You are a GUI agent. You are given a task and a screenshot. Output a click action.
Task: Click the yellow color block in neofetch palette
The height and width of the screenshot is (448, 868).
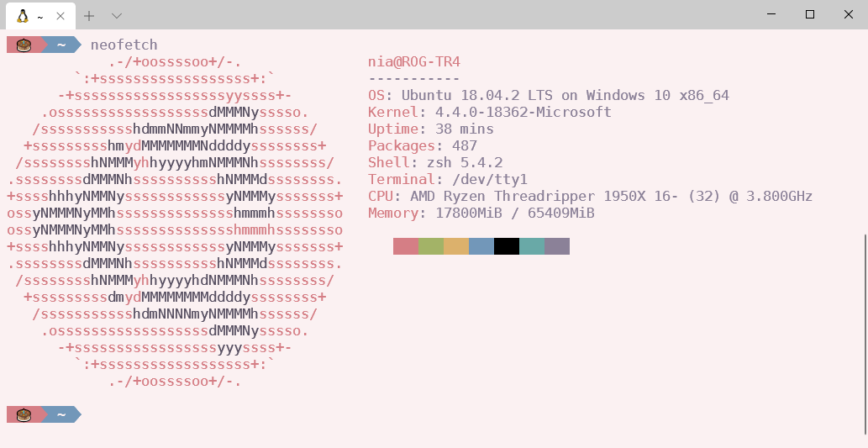pos(456,246)
